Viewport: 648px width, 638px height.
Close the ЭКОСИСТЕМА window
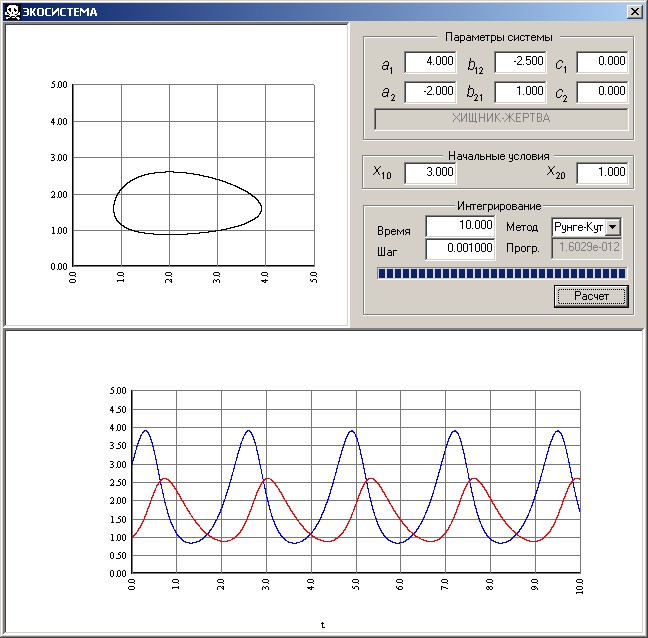635,12
